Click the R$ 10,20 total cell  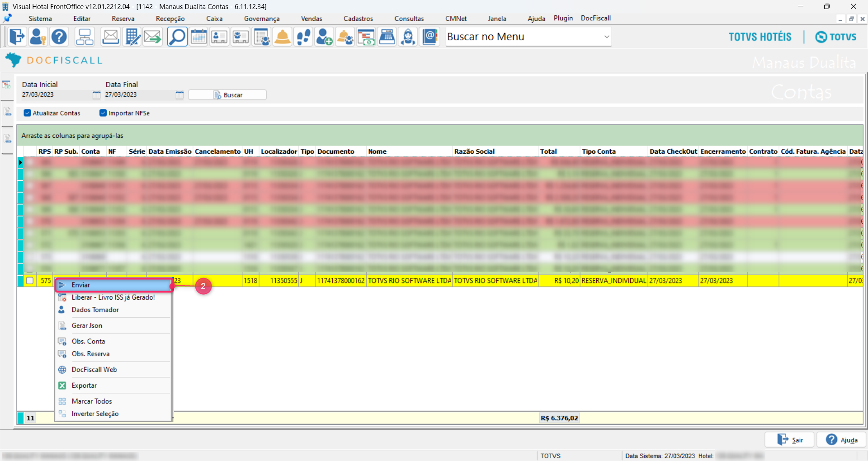(559, 281)
